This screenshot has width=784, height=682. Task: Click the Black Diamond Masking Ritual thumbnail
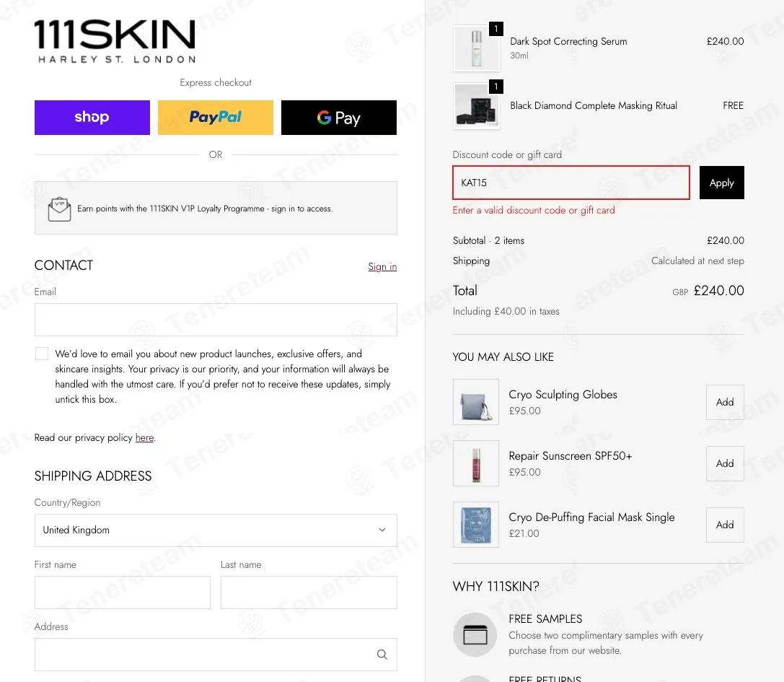click(477, 107)
